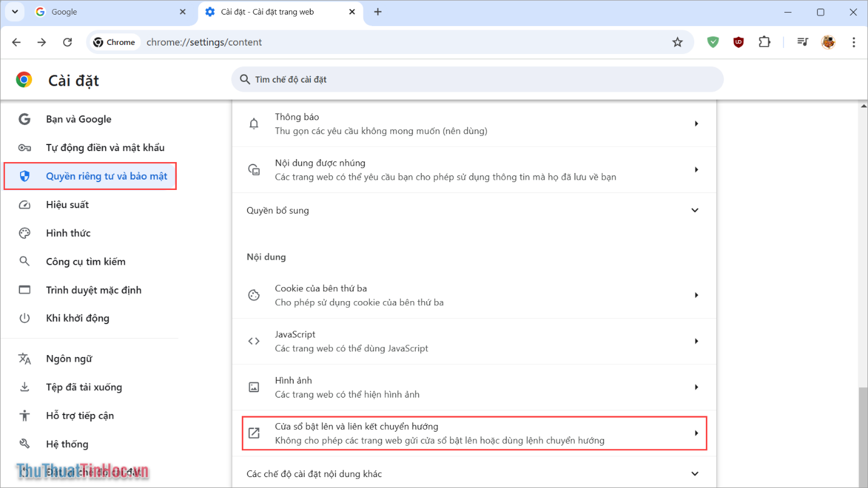Open a new tab with plus button

pos(378,12)
